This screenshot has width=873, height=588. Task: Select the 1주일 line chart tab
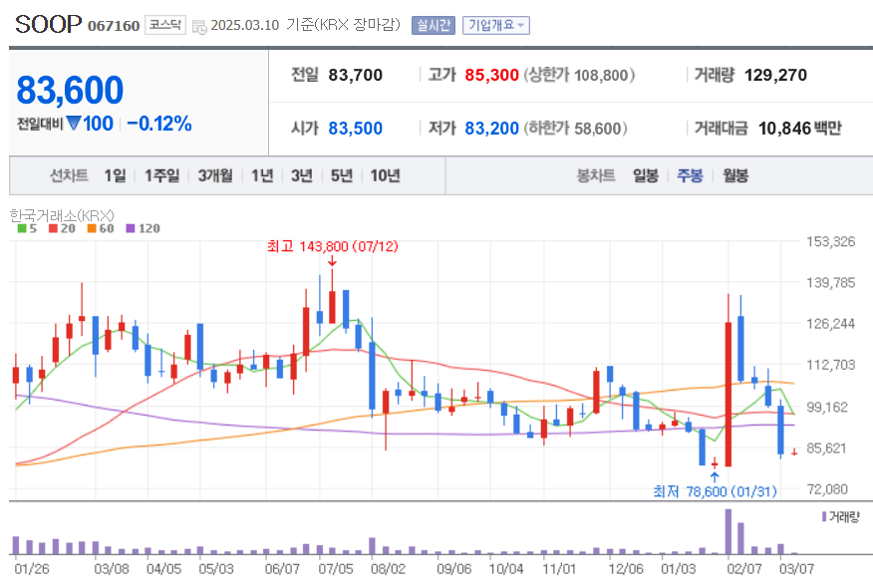click(162, 176)
